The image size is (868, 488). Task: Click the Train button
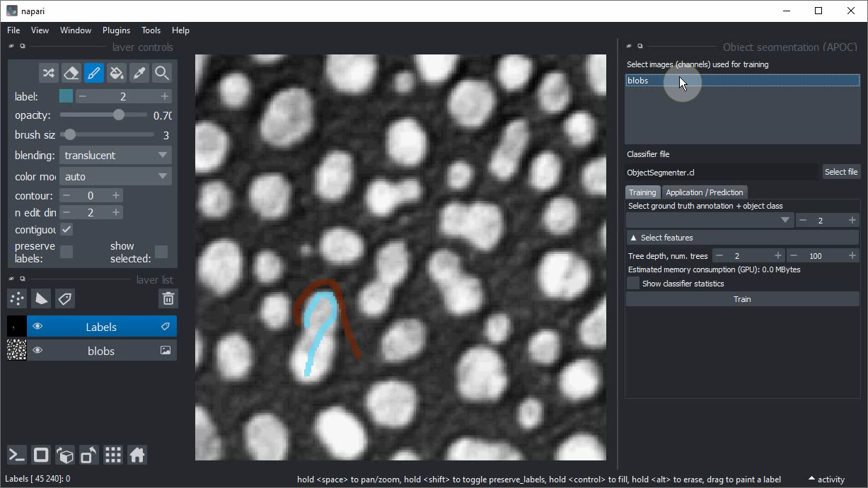(741, 299)
